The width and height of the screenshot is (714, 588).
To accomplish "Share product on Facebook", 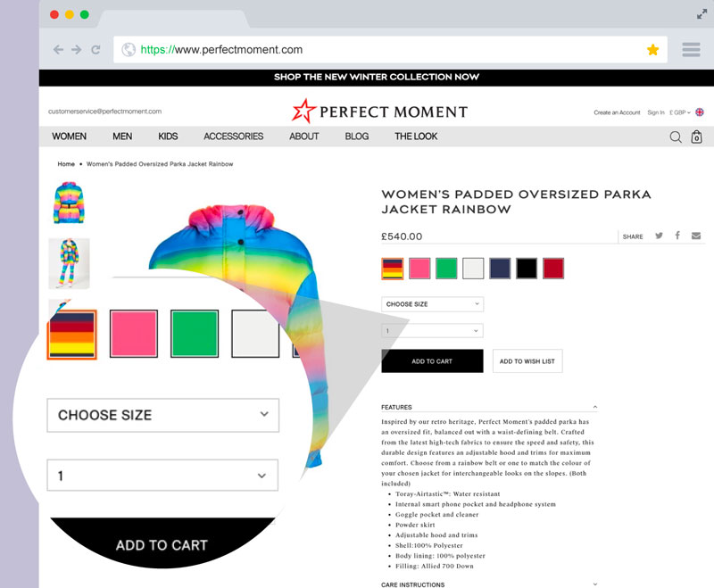I will coord(677,236).
